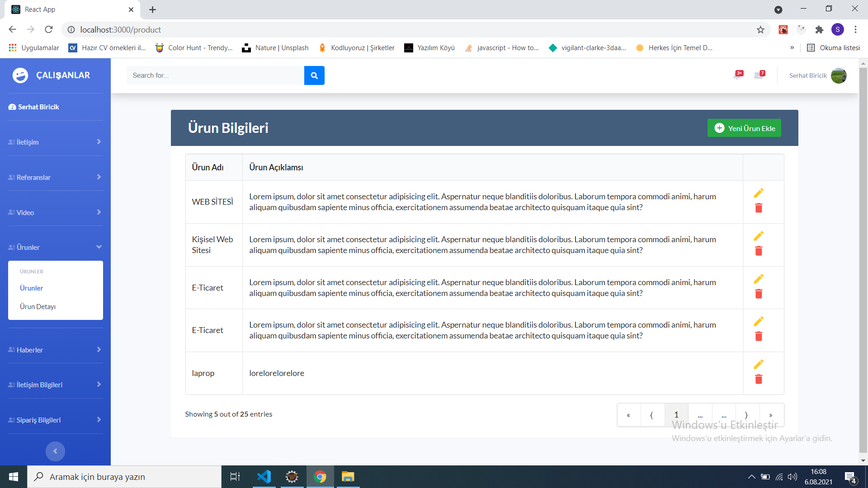Viewport: 868px width, 488px height.
Task: Click the sidebar collapse arrow circle
Action: (55, 451)
